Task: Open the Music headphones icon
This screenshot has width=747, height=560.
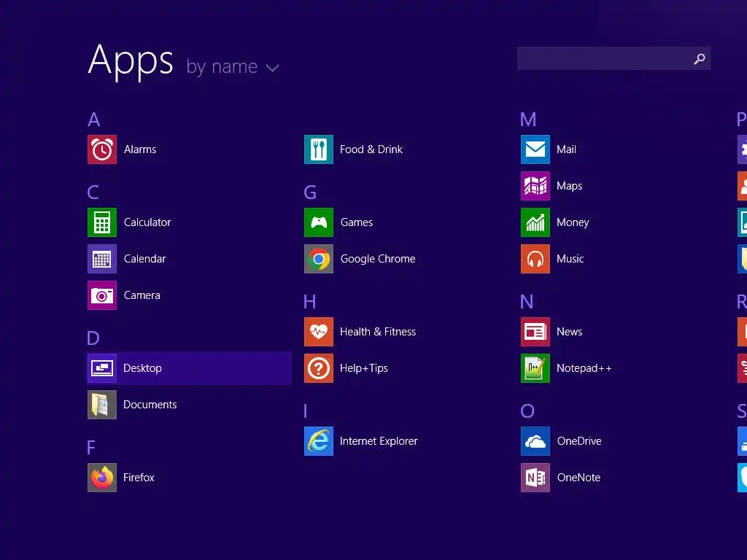Action: (535, 259)
